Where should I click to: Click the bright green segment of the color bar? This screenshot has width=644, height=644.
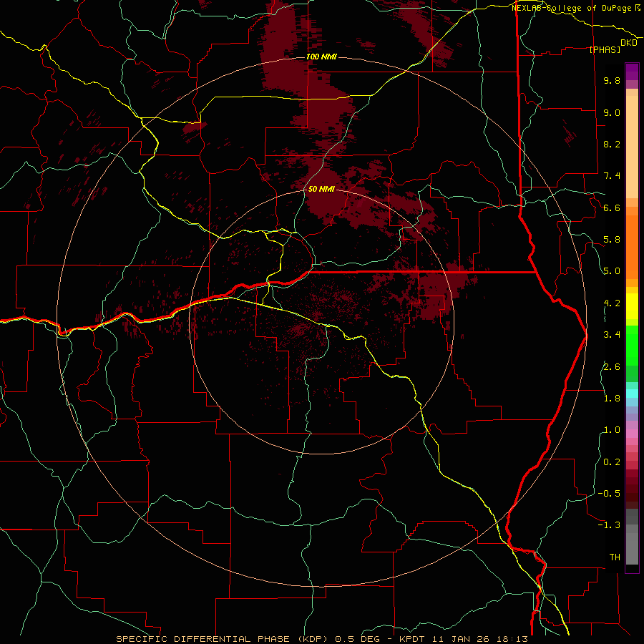pyautogui.click(x=632, y=345)
